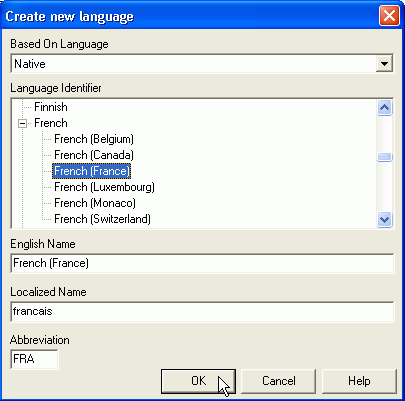This screenshot has width=405, height=401.
Task: Select the French parent item
Action: pos(51,123)
